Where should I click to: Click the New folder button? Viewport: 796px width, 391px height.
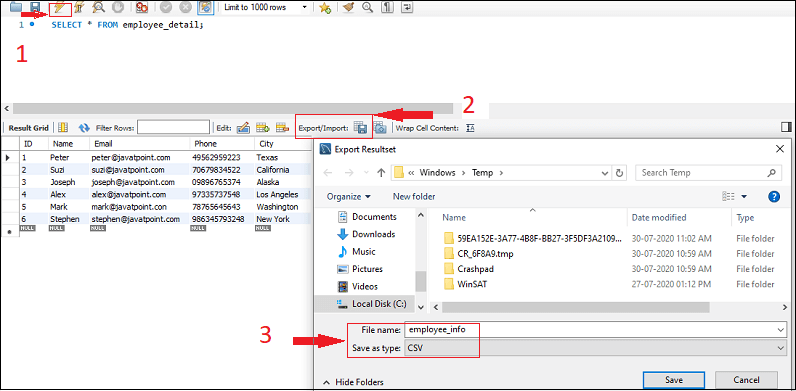pyautogui.click(x=414, y=197)
